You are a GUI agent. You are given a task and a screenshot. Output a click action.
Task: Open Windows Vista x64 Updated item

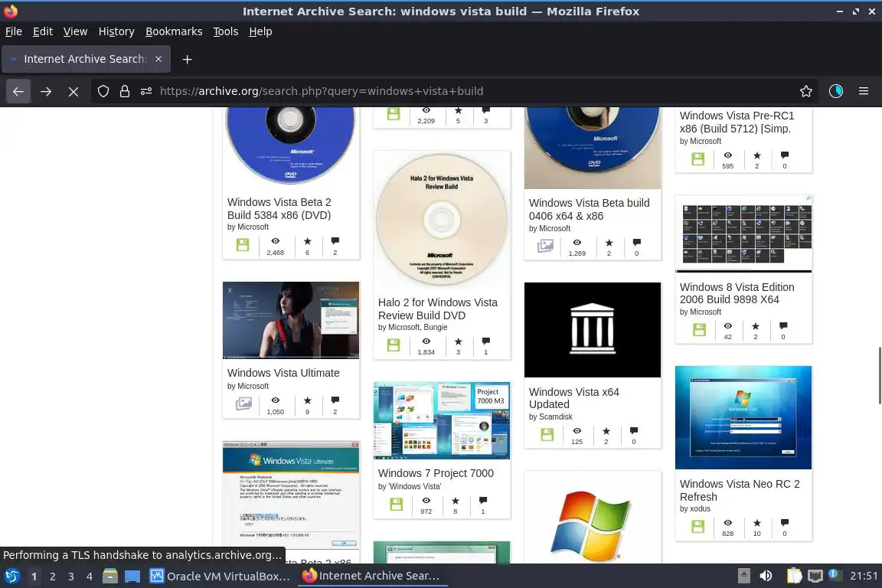(x=573, y=398)
